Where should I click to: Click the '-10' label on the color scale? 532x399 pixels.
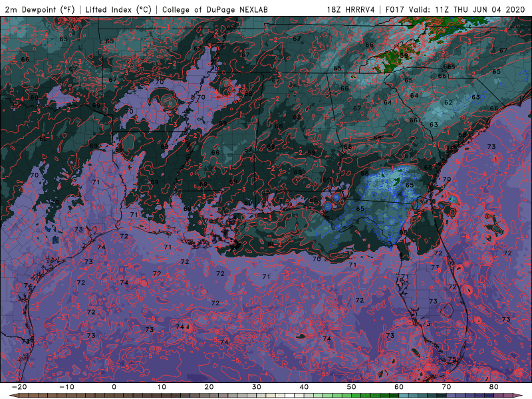coord(66,387)
